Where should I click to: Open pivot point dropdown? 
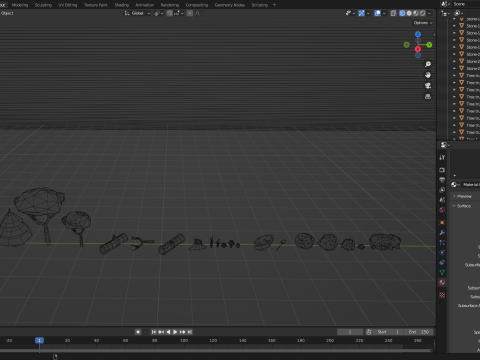(x=158, y=13)
